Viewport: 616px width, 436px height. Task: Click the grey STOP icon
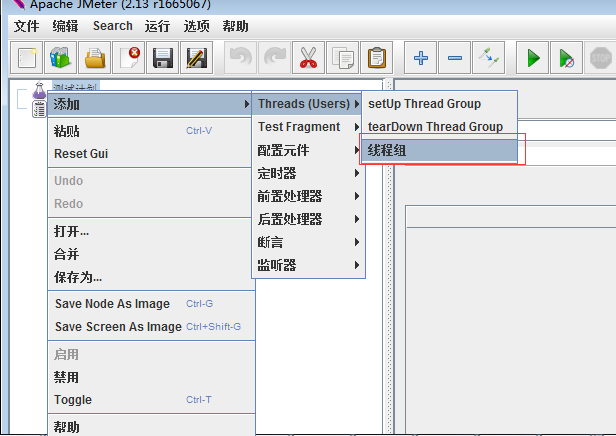click(x=600, y=58)
